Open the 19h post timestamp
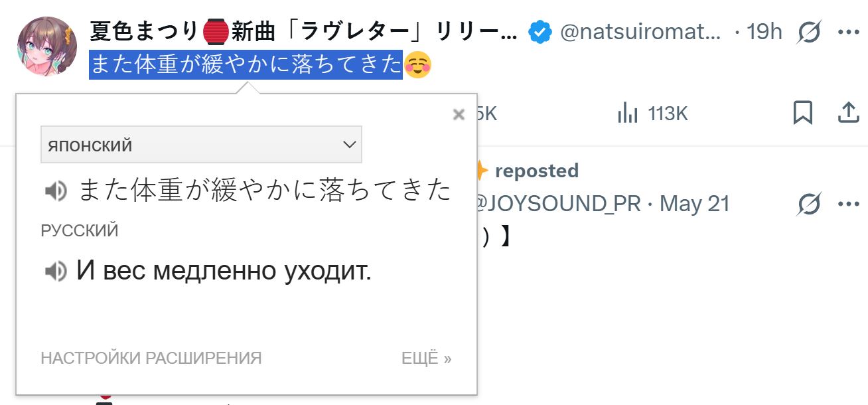This screenshot has width=868, height=405. [x=764, y=32]
